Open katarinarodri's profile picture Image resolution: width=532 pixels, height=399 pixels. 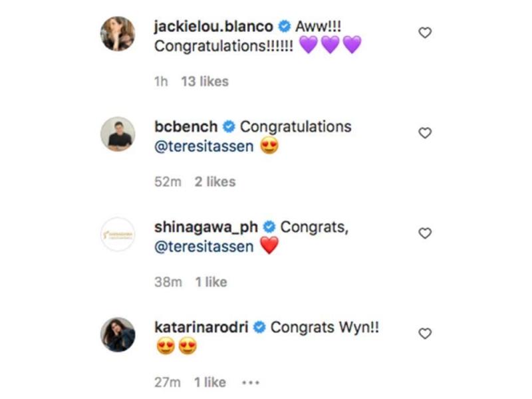pyautogui.click(x=118, y=334)
